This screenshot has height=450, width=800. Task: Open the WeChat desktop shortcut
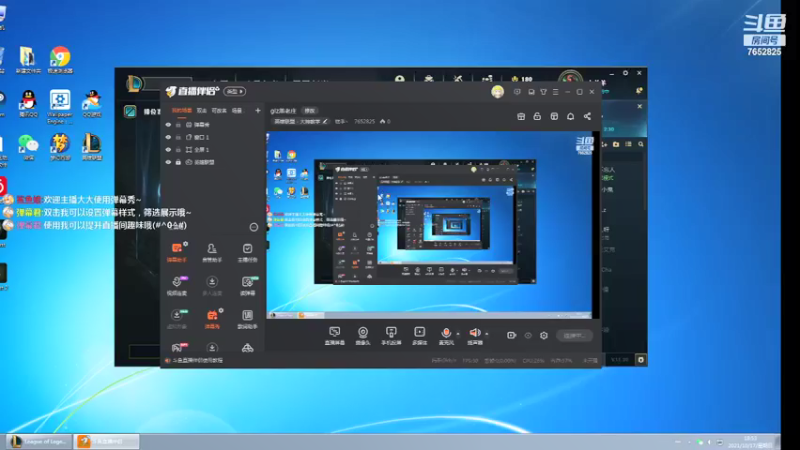click(x=28, y=148)
